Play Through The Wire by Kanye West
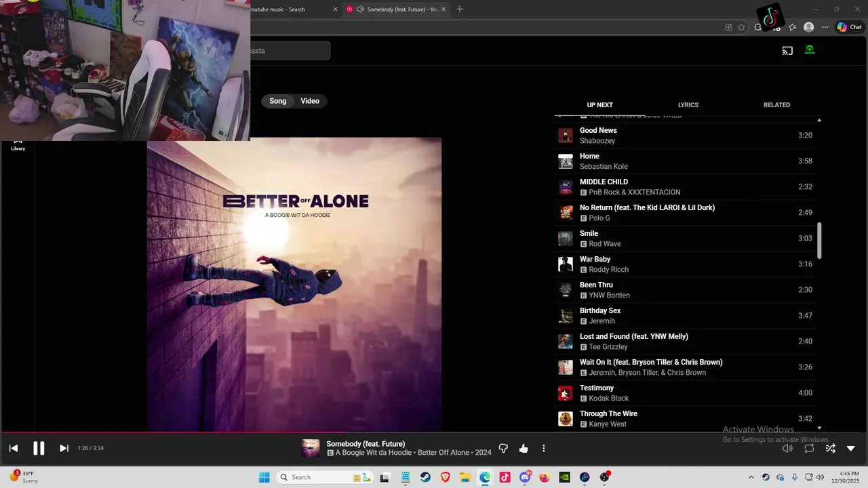The image size is (868, 488). click(685, 419)
